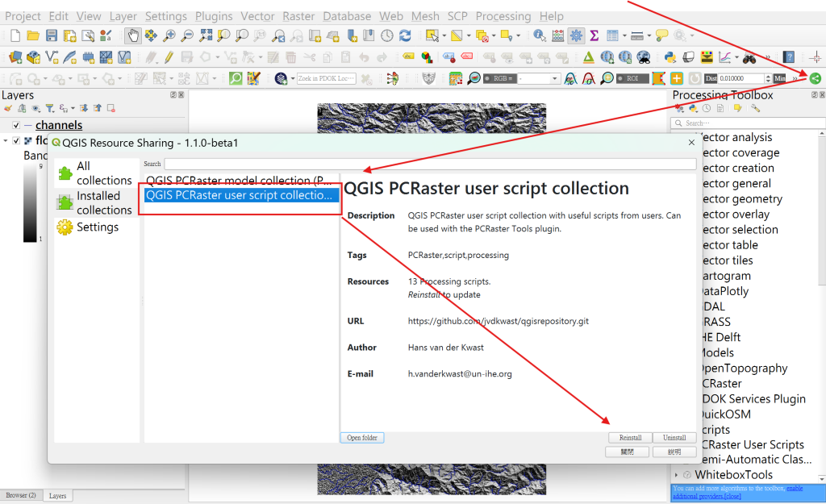Click the Processing Toolbox search field
The width and height of the screenshot is (826, 504).
(x=748, y=123)
